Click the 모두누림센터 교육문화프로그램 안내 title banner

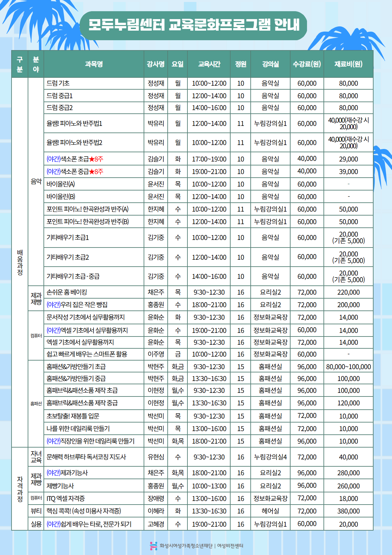click(194, 25)
